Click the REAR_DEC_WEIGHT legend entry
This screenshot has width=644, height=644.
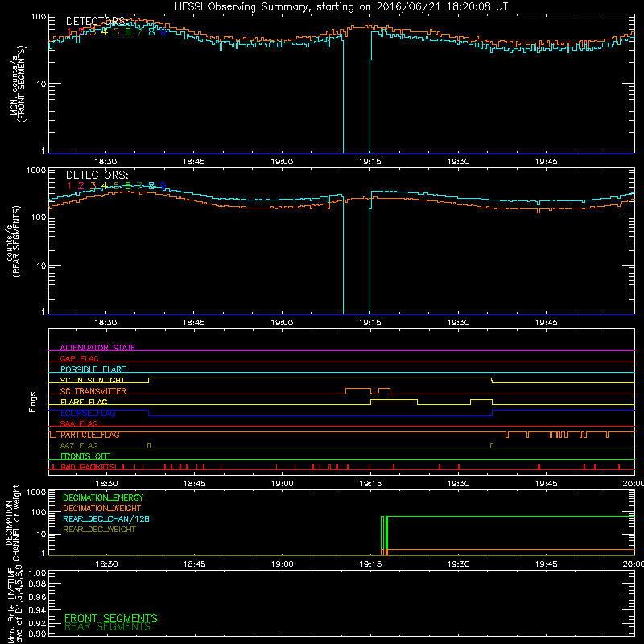tap(99, 530)
